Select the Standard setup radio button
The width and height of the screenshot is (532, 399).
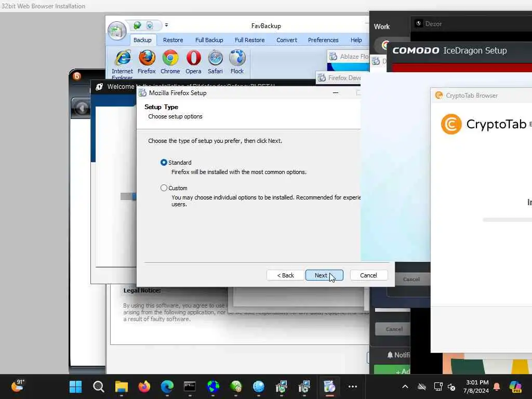coord(164,163)
